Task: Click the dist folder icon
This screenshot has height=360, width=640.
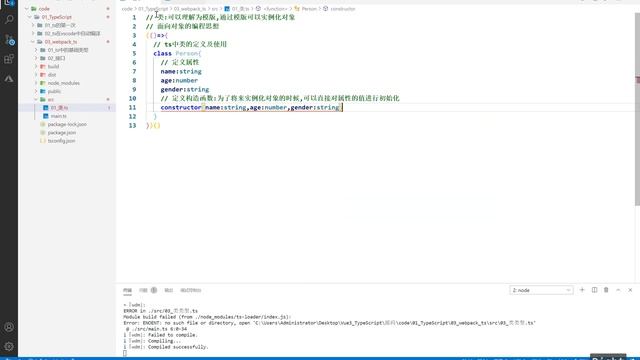Action: point(43,75)
